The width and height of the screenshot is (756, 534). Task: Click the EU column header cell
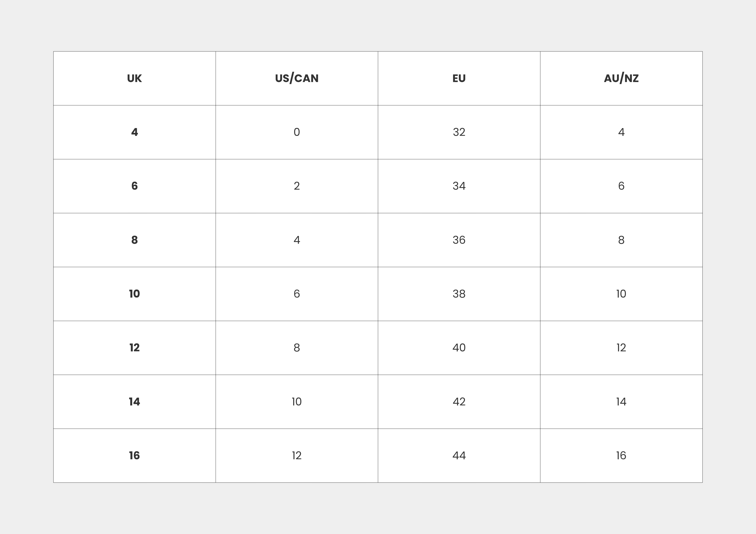459,78
